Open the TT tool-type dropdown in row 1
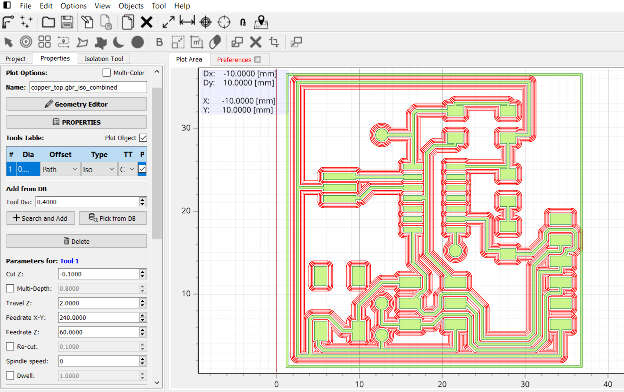This screenshot has width=624, height=392. [127, 169]
